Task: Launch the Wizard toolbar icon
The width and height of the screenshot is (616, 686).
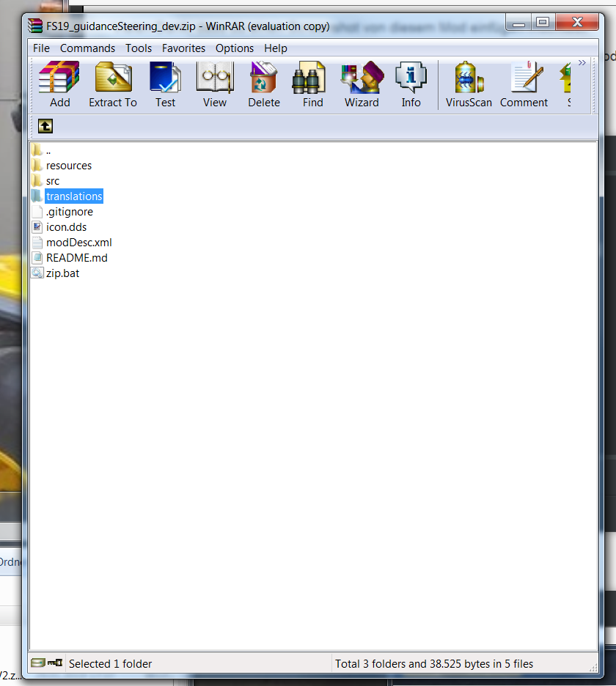Action: pos(362,78)
